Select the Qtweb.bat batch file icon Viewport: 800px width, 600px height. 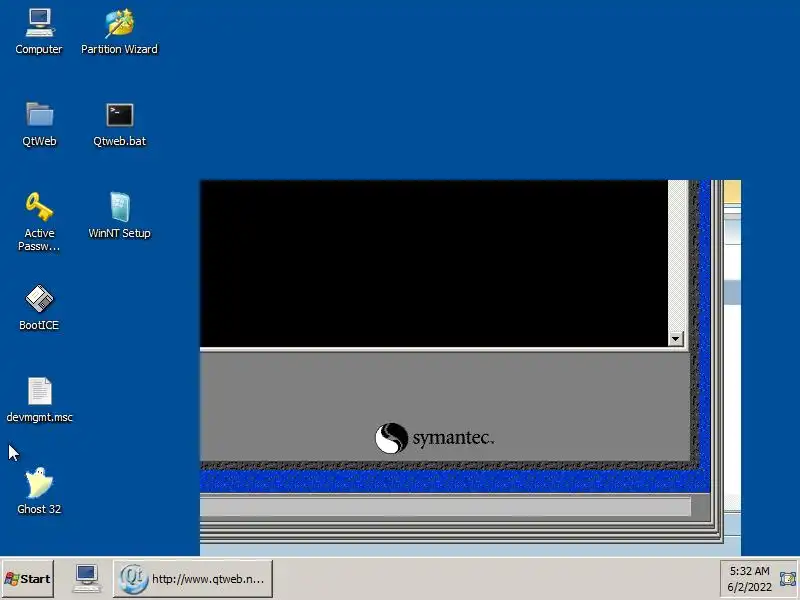[x=119, y=124]
